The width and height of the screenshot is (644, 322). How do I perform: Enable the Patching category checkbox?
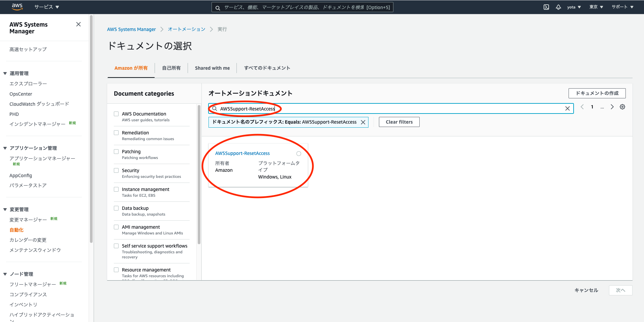116,152
